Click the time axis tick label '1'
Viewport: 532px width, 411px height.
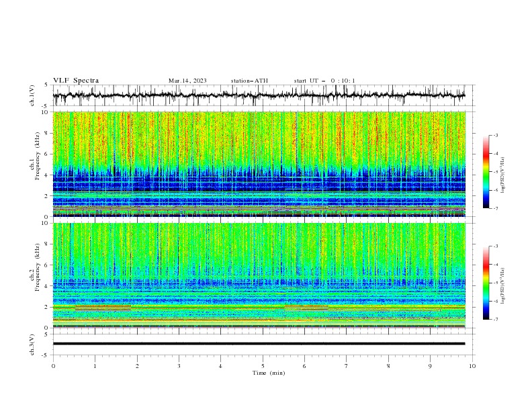pyautogui.click(x=95, y=366)
